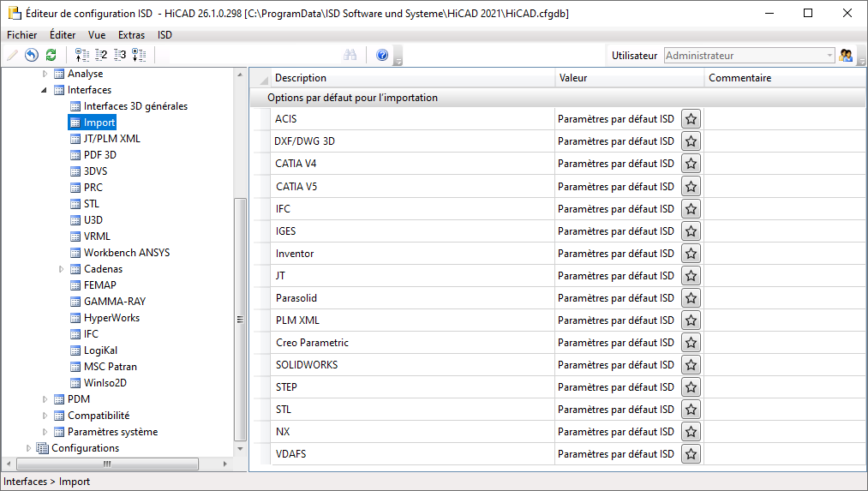Viewport: 868px width, 491px height.
Task: Click the CATIA V5 value field
Action: (616, 186)
